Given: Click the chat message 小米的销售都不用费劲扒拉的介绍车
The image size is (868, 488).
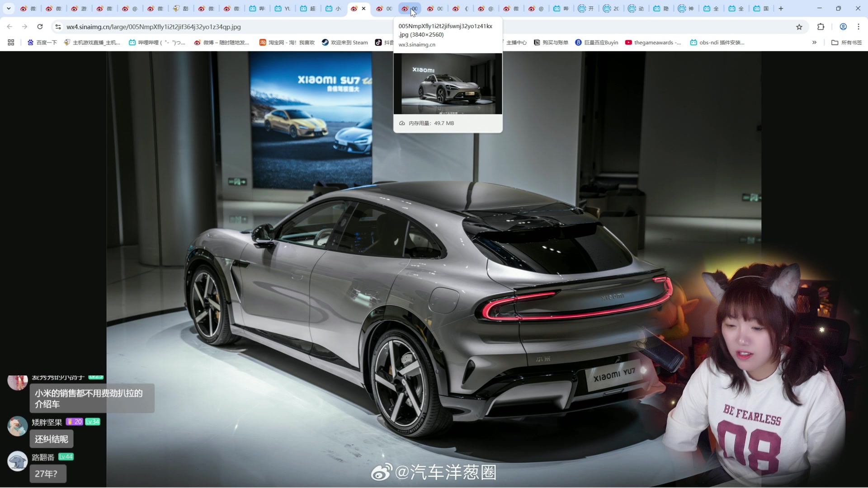Looking at the screenshot, I should point(92,398).
